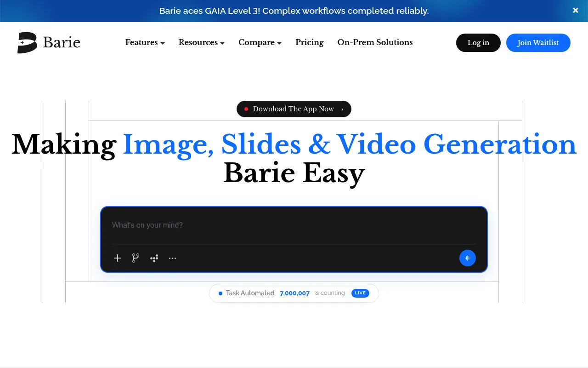Image resolution: width=588 pixels, height=368 pixels.
Task: Click the GAIA Level 3 announcement text
Action: pyautogui.click(x=294, y=11)
